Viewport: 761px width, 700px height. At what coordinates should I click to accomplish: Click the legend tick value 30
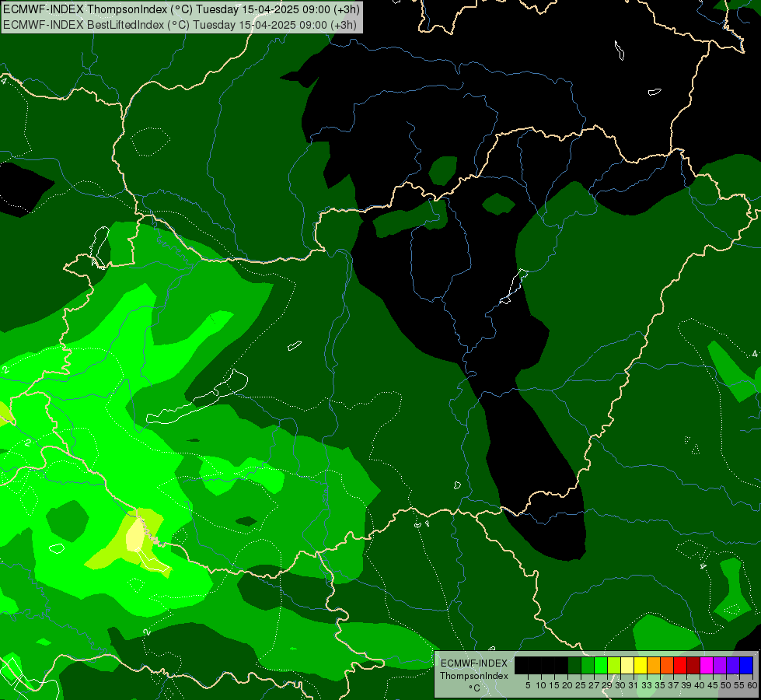620,685
